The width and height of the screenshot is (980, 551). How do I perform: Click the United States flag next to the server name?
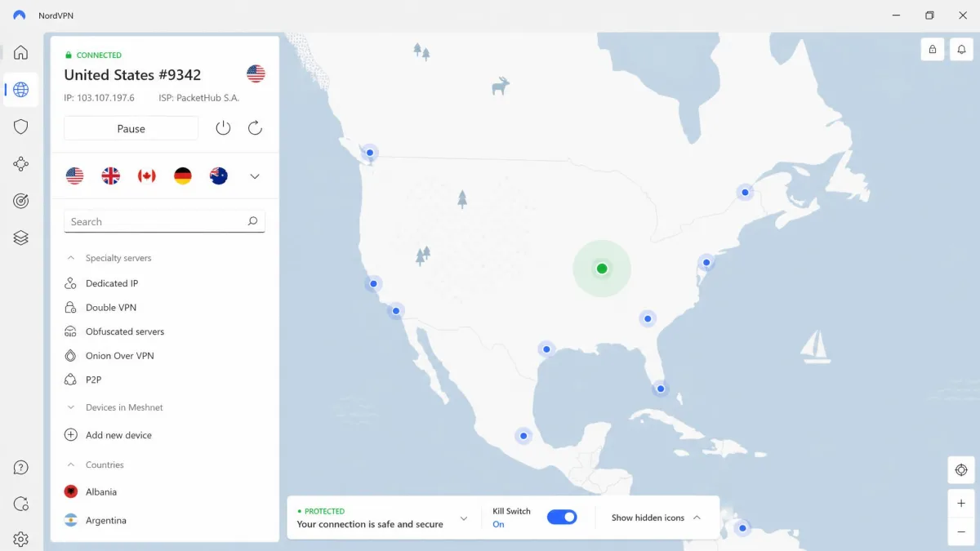point(256,74)
